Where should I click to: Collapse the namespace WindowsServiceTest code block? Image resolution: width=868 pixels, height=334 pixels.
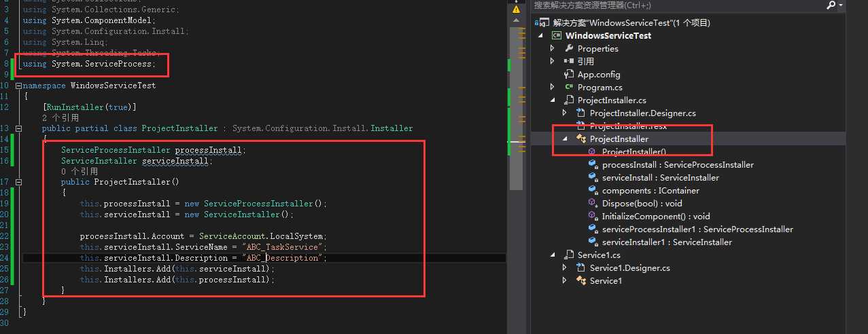coord(18,86)
